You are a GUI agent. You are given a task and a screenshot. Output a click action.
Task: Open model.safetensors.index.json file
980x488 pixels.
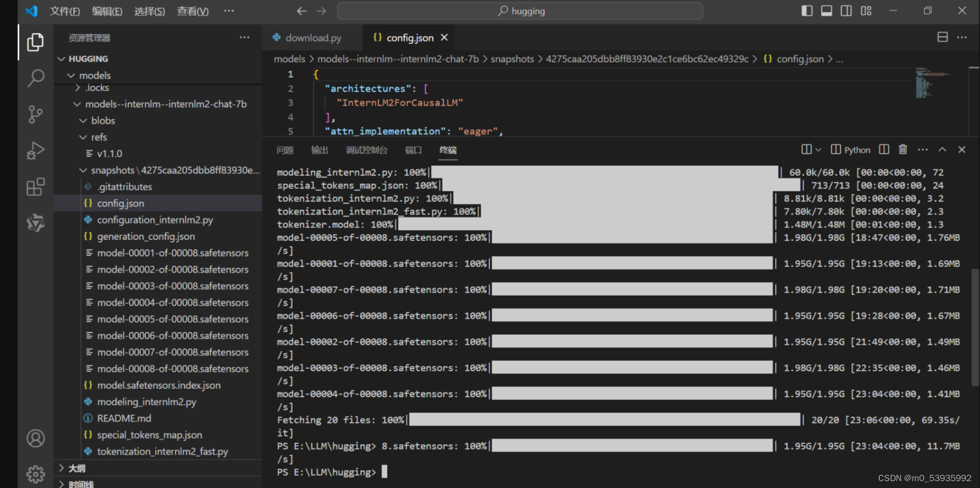pos(158,385)
